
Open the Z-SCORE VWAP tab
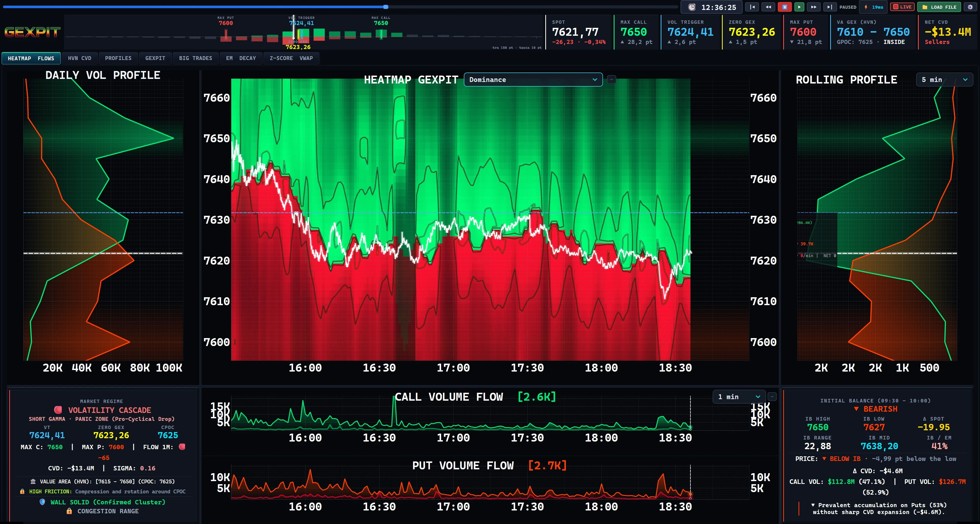click(x=291, y=58)
